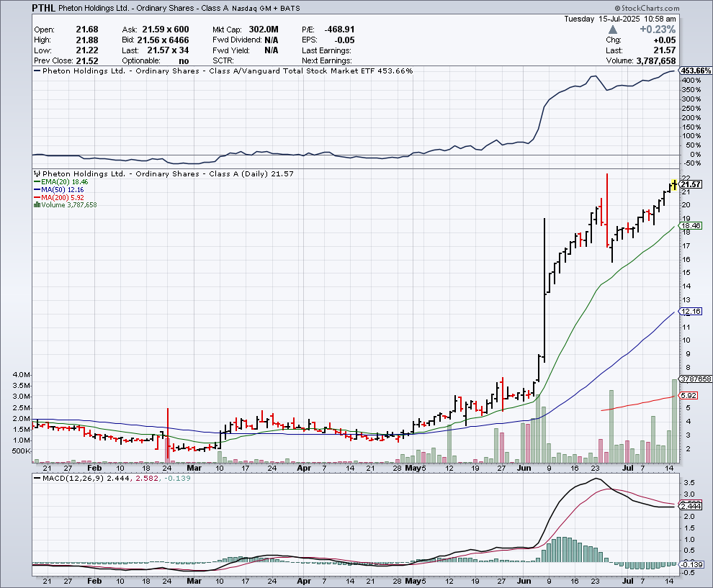Select the EMA(20) 18.46 legend entry
Screen dimensions: 713x588
[x=61, y=182]
